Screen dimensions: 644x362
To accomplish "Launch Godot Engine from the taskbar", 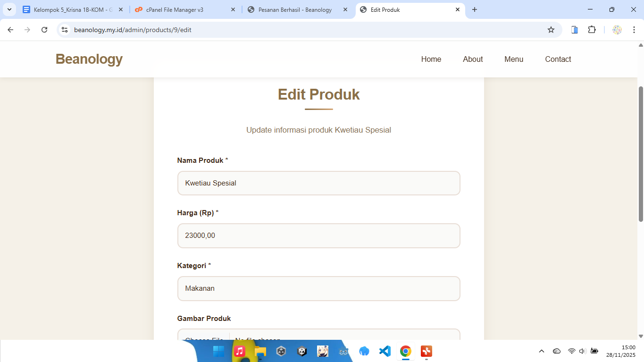I will pyautogui.click(x=343, y=351).
